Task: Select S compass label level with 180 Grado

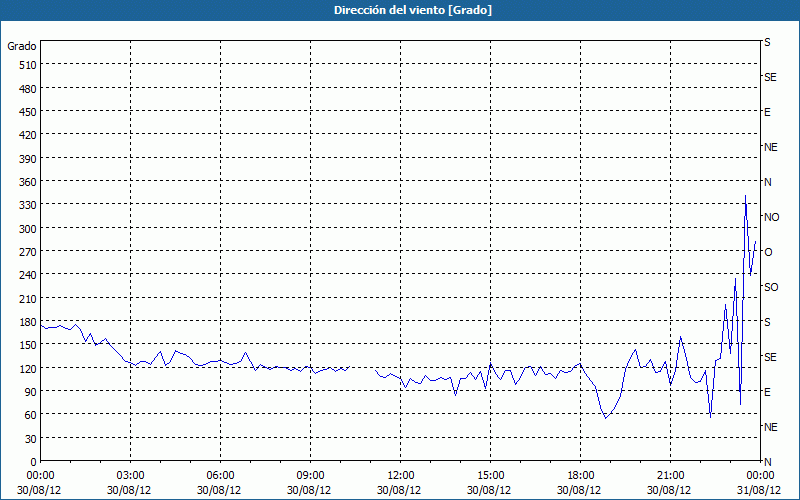Action: pyautogui.click(x=767, y=322)
